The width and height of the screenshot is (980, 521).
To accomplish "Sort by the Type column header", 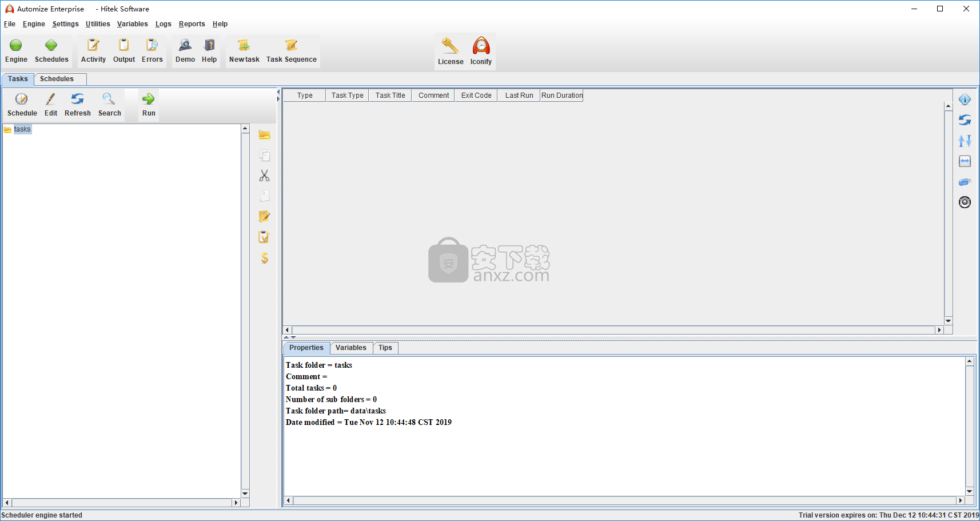I will coord(305,96).
